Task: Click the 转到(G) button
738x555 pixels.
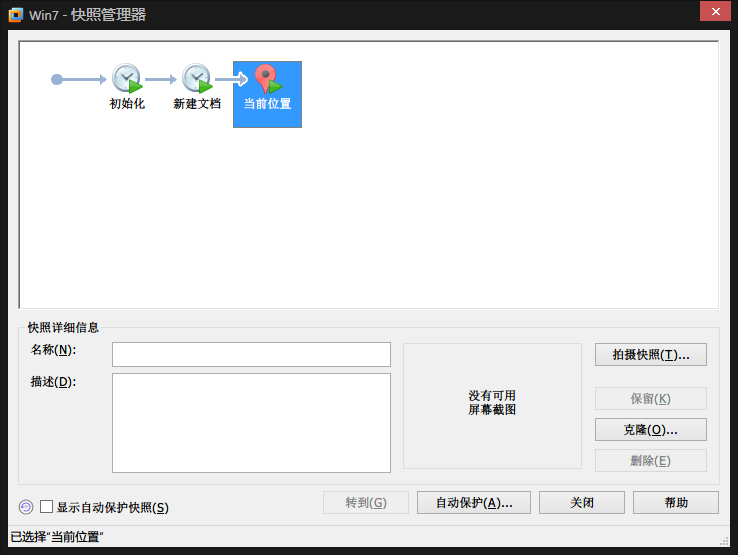Action: (x=366, y=503)
